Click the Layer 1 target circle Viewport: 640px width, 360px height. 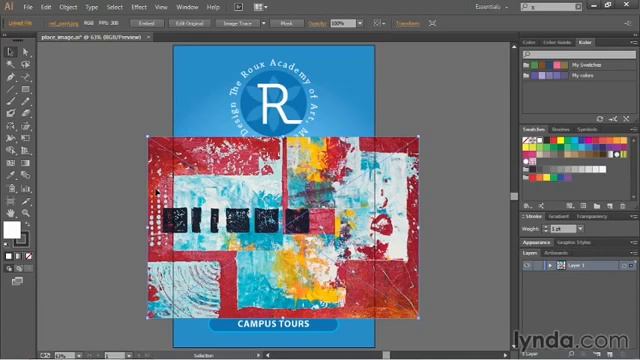coord(624,266)
